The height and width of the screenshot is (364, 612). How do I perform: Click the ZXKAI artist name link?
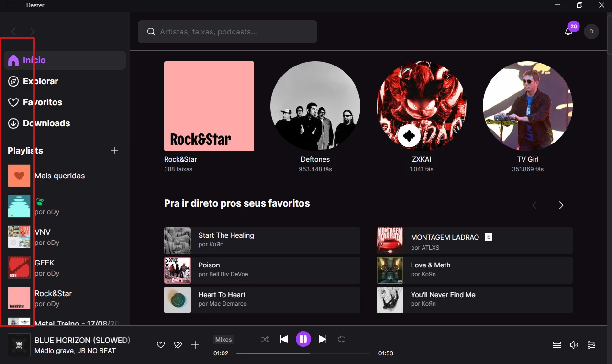422,159
